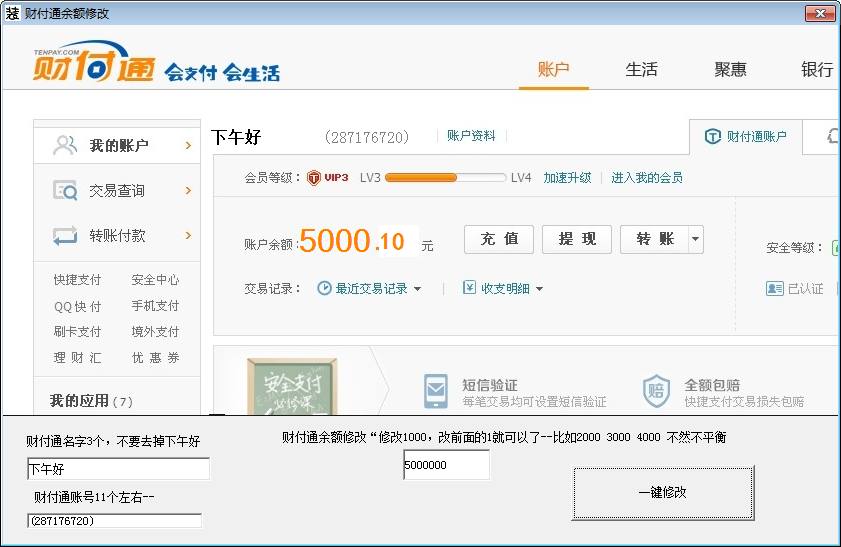Open the 账户资料 link

coord(471,136)
